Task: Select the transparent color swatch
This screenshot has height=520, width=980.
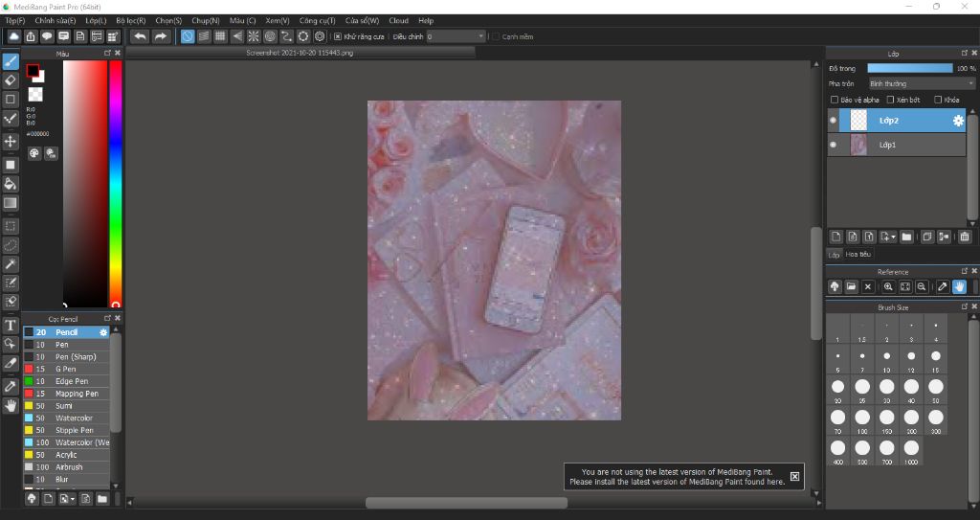Action: 35,95
